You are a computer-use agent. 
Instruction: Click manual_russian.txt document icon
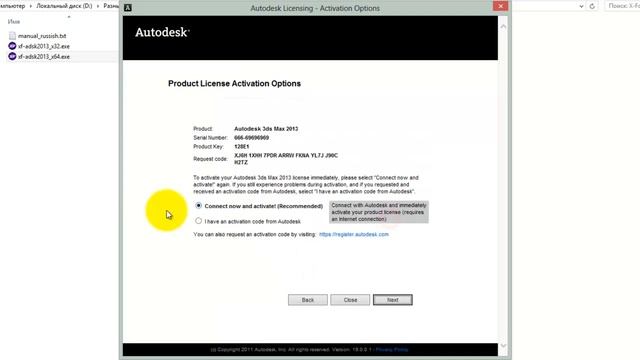12,36
